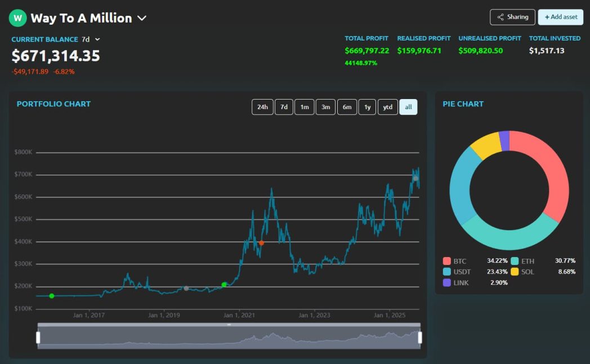
Task: Click the yellow SOL legend swatch
Action: tap(515, 272)
